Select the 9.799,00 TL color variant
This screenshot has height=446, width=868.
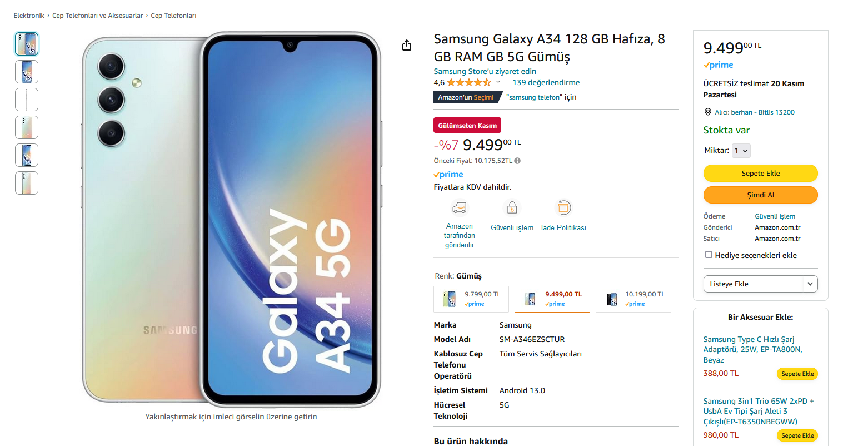pyautogui.click(x=471, y=299)
